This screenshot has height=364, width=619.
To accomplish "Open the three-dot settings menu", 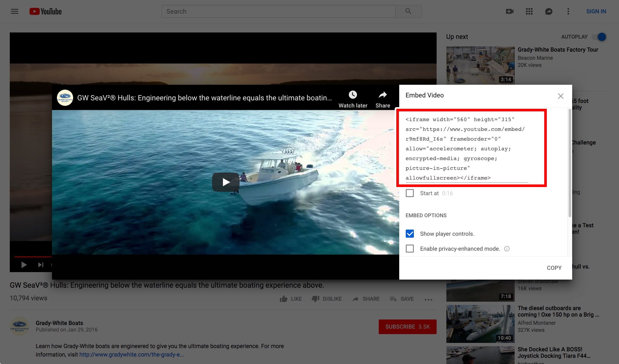I will (x=568, y=11).
